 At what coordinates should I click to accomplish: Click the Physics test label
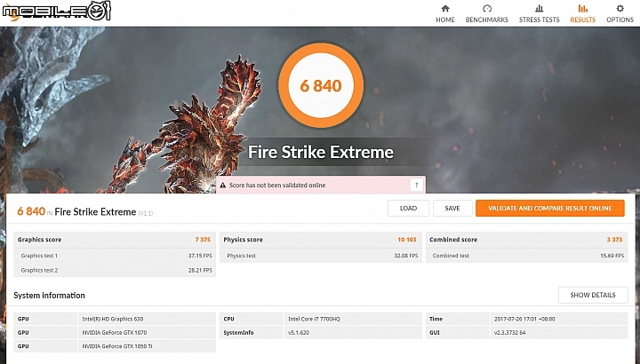[x=241, y=256]
